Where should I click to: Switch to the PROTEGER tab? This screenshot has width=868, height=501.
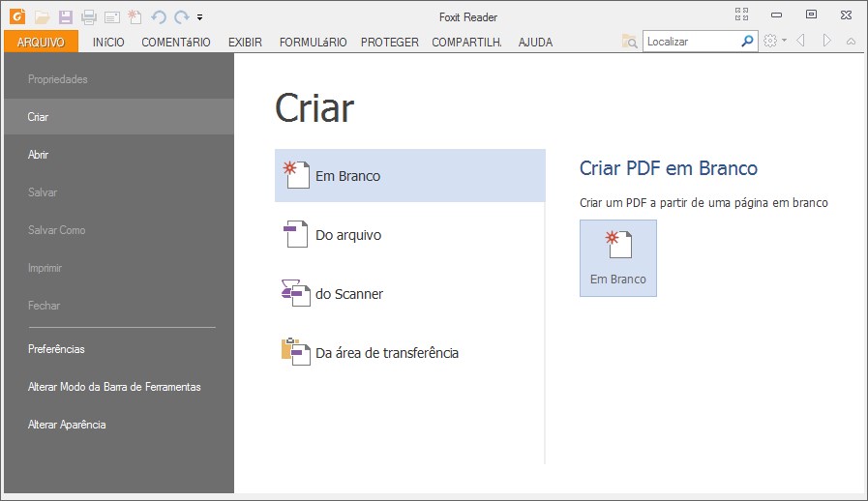click(x=390, y=43)
